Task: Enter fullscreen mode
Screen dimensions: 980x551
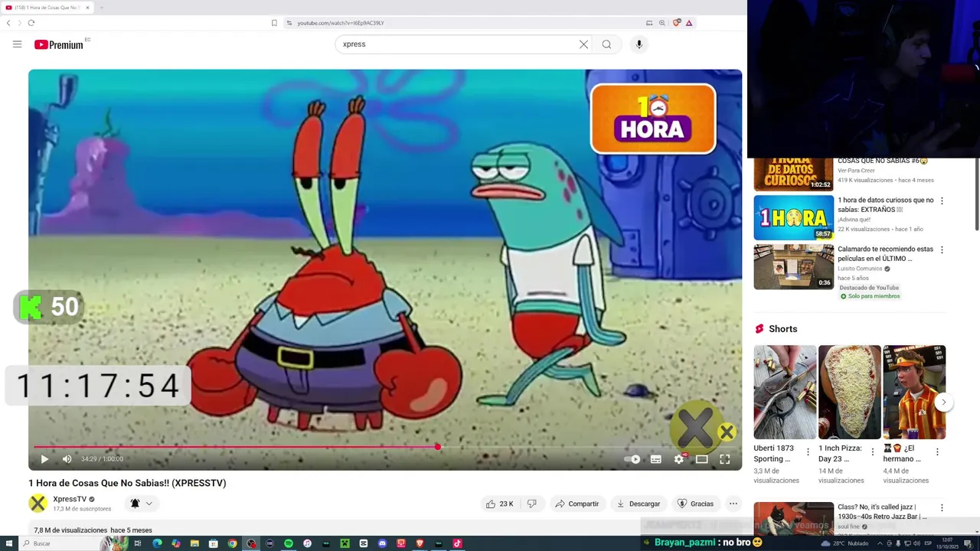Action: click(724, 459)
